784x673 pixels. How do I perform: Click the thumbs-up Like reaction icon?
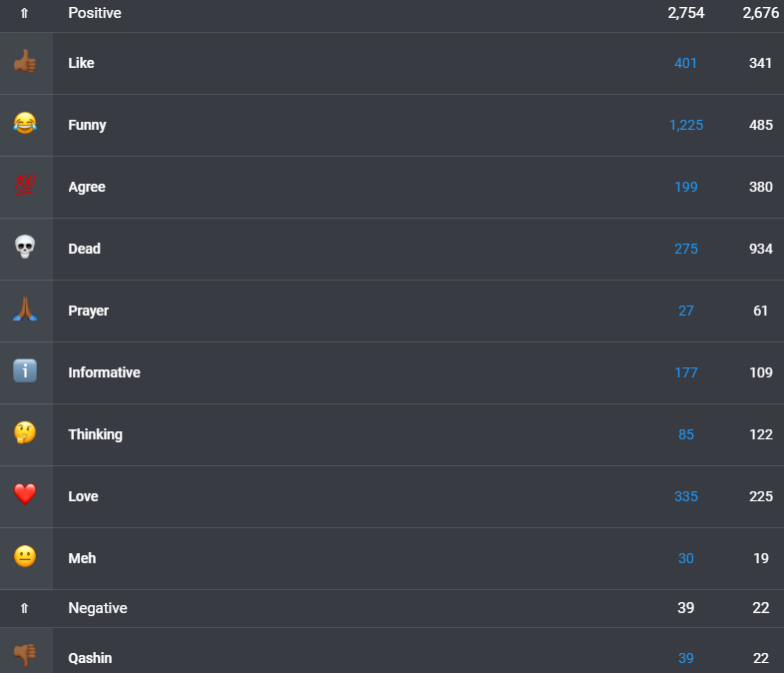[x=25, y=62]
